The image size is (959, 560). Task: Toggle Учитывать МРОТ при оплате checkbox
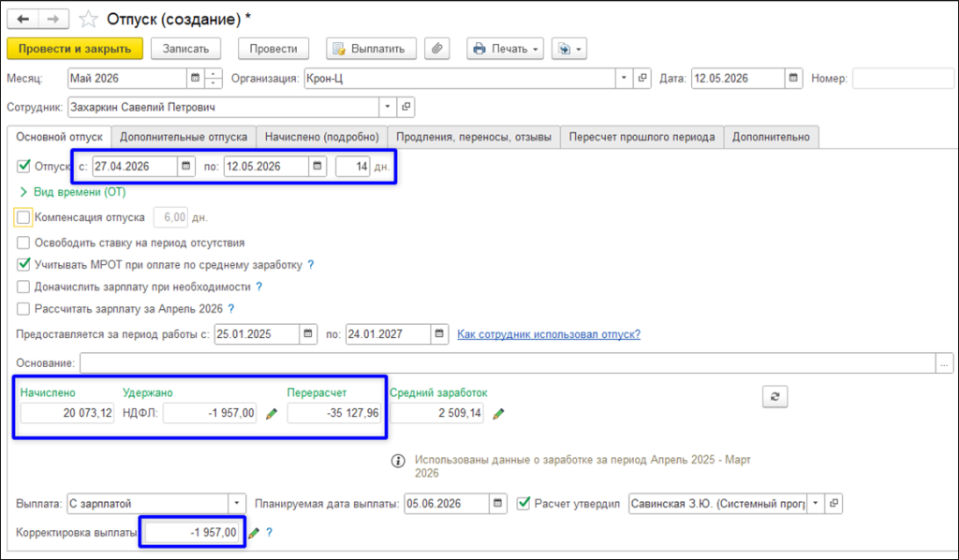(23, 265)
